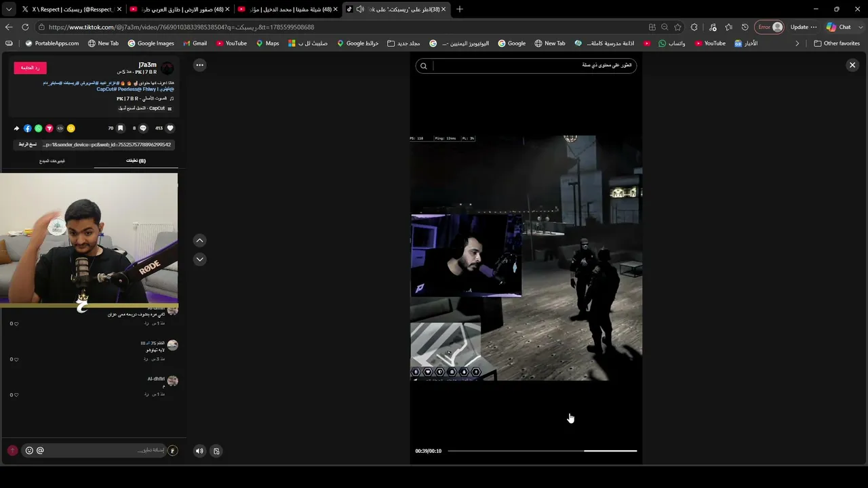Image resolution: width=868 pixels, height=488 pixels.
Task: Open a new browser tab
Action: [x=460, y=9]
